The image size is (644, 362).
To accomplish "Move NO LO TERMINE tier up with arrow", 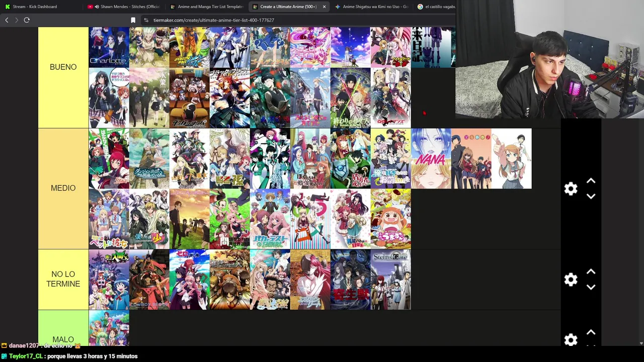I will (x=591, y=272).
